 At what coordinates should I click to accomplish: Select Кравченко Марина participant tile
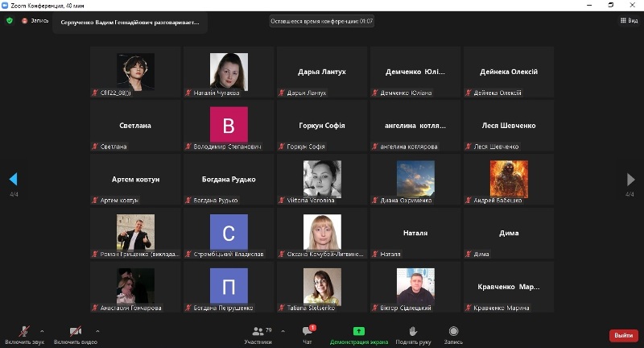click(x=509, y=288)
